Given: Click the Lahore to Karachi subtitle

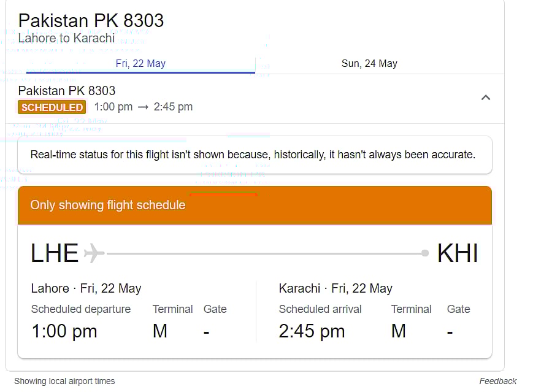Looking at the screenshot, I should (66, 38).
